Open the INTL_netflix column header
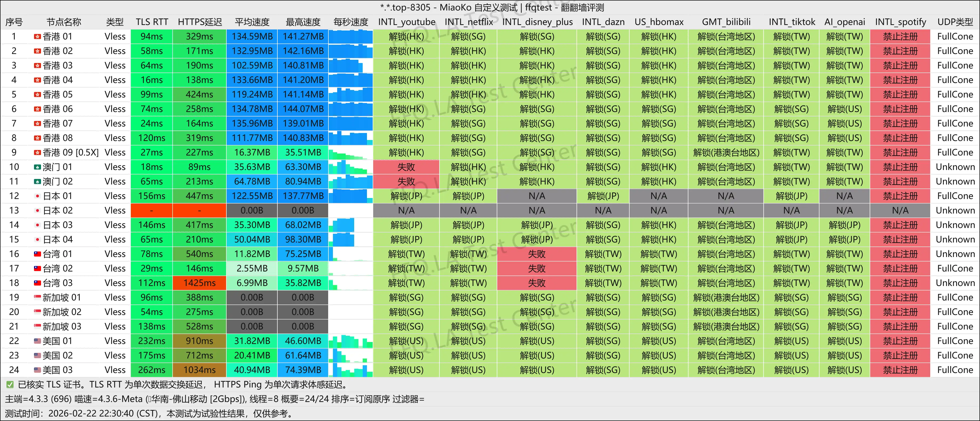 468,22
